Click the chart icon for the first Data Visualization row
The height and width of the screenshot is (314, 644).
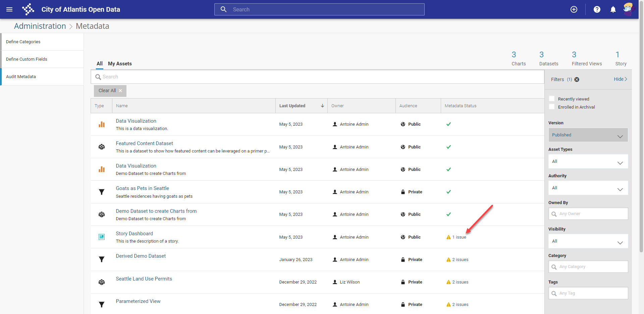click(x=102, y=124)
